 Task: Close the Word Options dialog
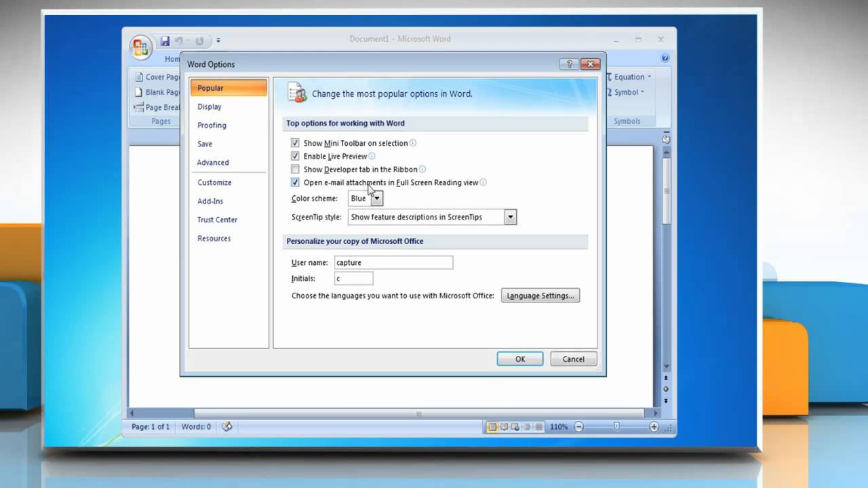(x=590, y=64)
